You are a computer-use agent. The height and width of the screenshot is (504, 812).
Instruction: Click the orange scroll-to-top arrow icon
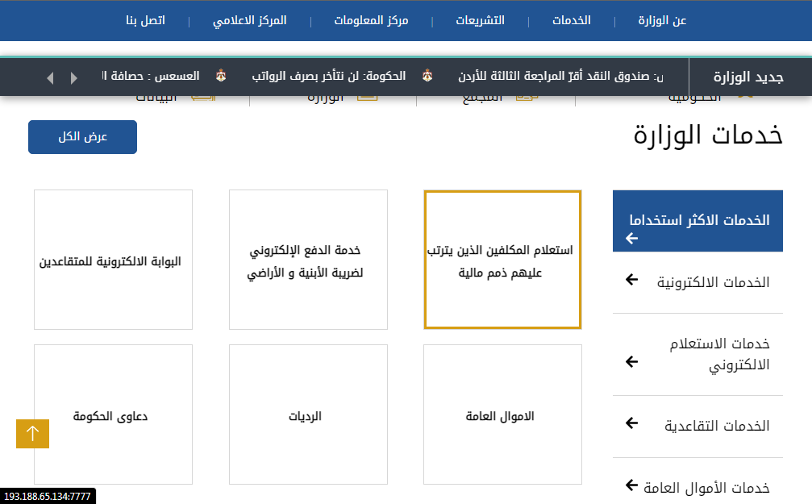pyautogui.click(x=32, y=434)
